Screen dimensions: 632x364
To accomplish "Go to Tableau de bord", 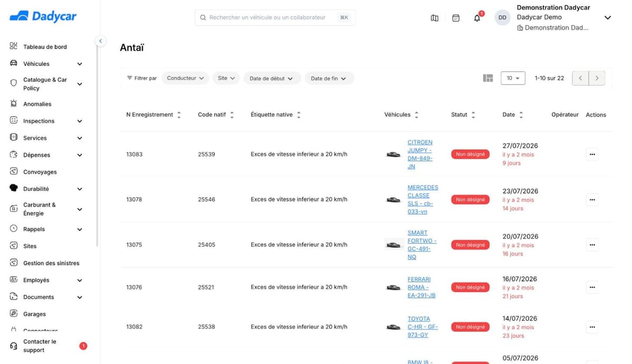I will (45, 47).
